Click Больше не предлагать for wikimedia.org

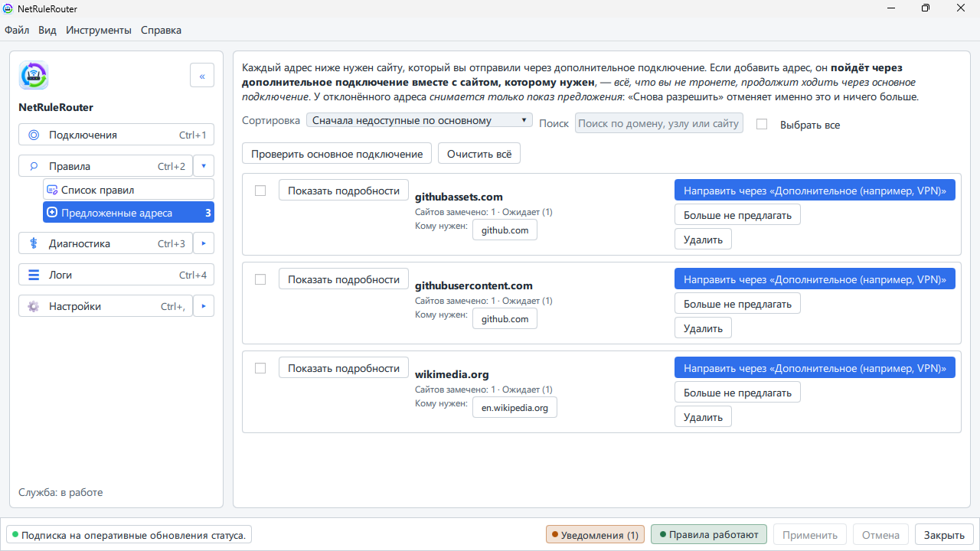tap(737, 393)
